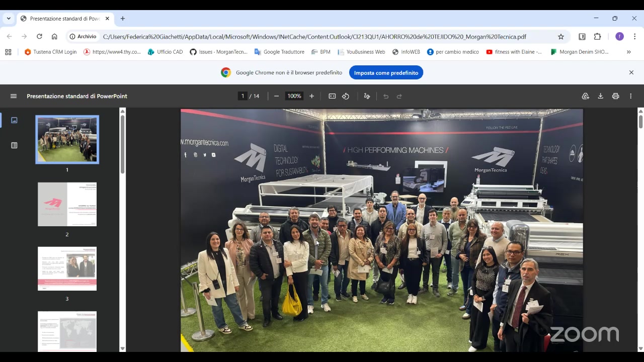Open the Chrome three-dot menu
Screen dimensions: 644x362
coord(634,36)
